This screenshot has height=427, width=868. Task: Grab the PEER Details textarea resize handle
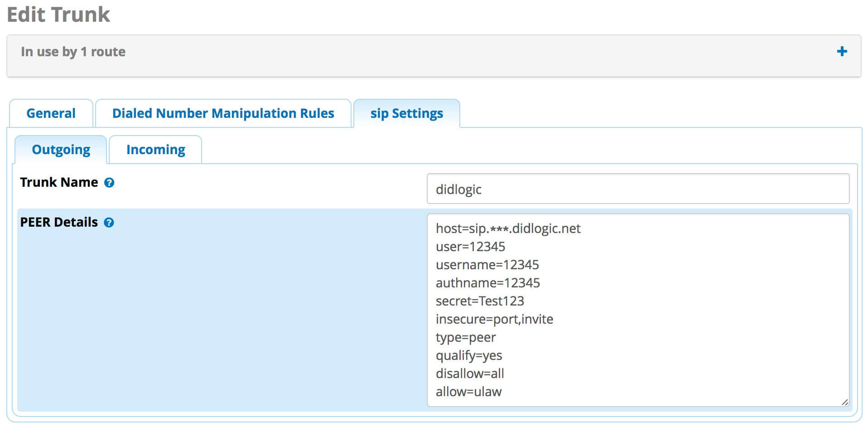click(844, 402)
